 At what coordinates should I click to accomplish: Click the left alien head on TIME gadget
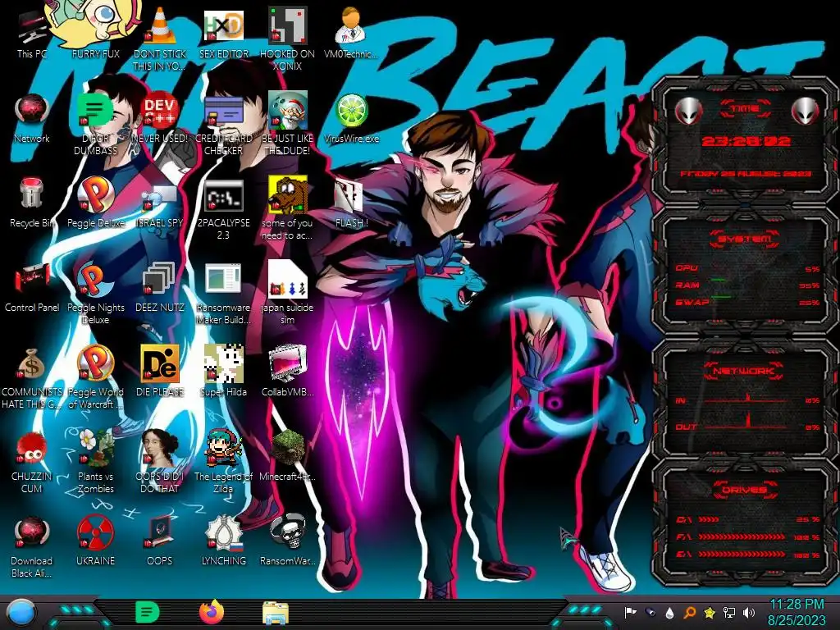click(688, 111)
